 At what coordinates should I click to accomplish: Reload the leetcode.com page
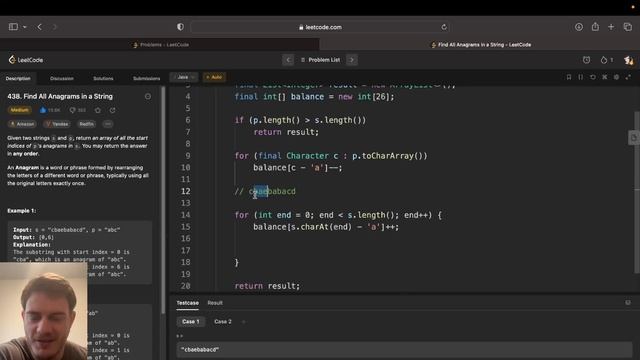[444, 27]
